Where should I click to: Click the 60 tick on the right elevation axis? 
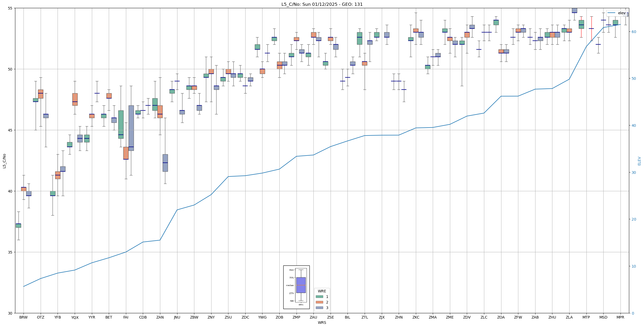[x=633, y=32]
